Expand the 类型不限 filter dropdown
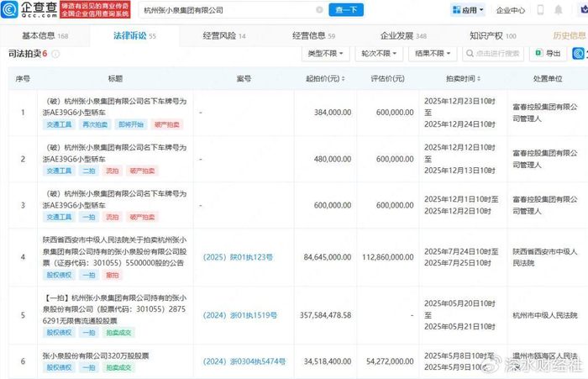This screenshot has height=379, width=588. coord(326,54)
